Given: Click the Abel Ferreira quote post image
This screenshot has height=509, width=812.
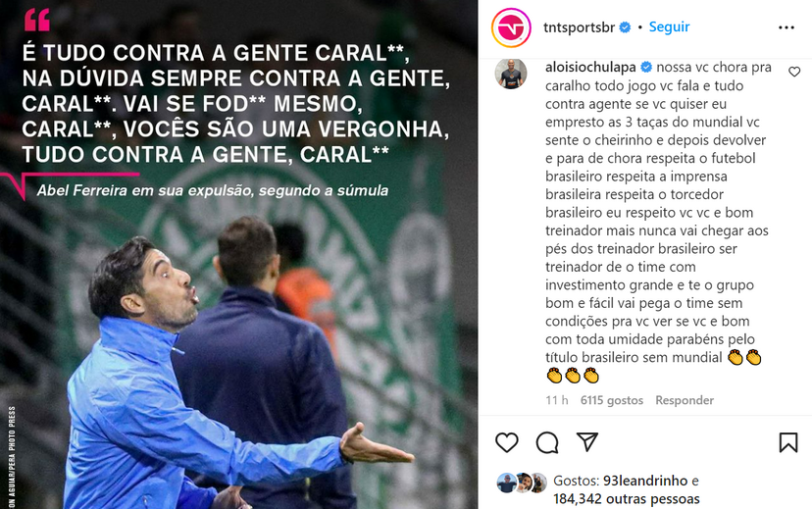Looking at the screenshot, I should point(238,254).
